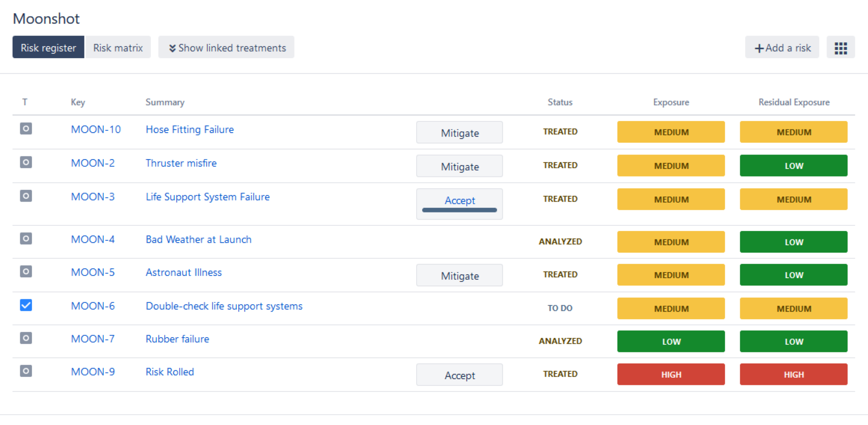Viewport: 868px width, 425px height.
Task: Click the risk type icon beside Rubber failure
Action: tap(25, 338)
